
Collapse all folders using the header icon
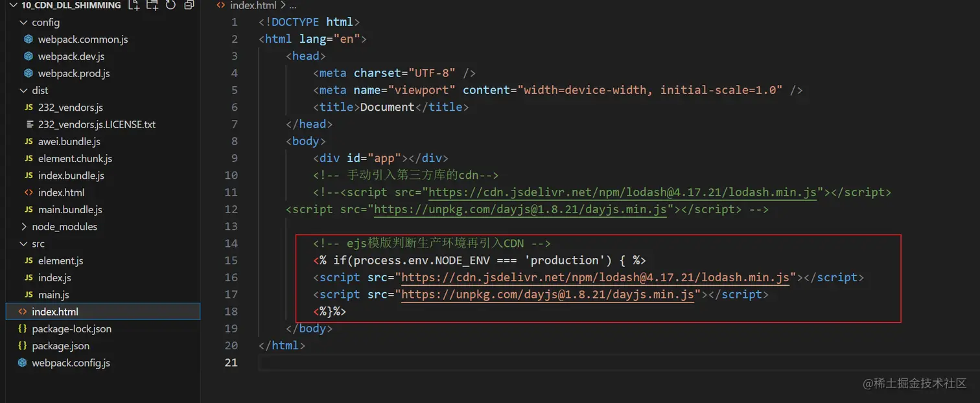pyautogui.click(x=189, y=5)
